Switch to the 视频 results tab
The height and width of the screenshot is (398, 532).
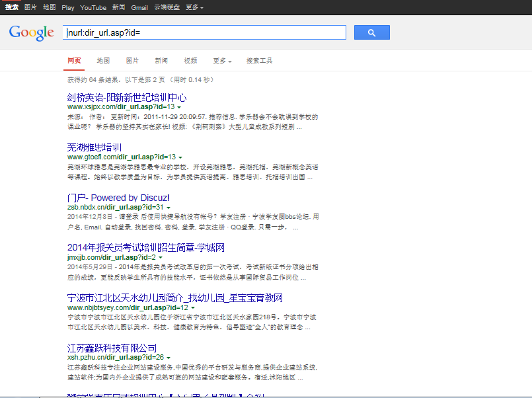click(190, 61)
